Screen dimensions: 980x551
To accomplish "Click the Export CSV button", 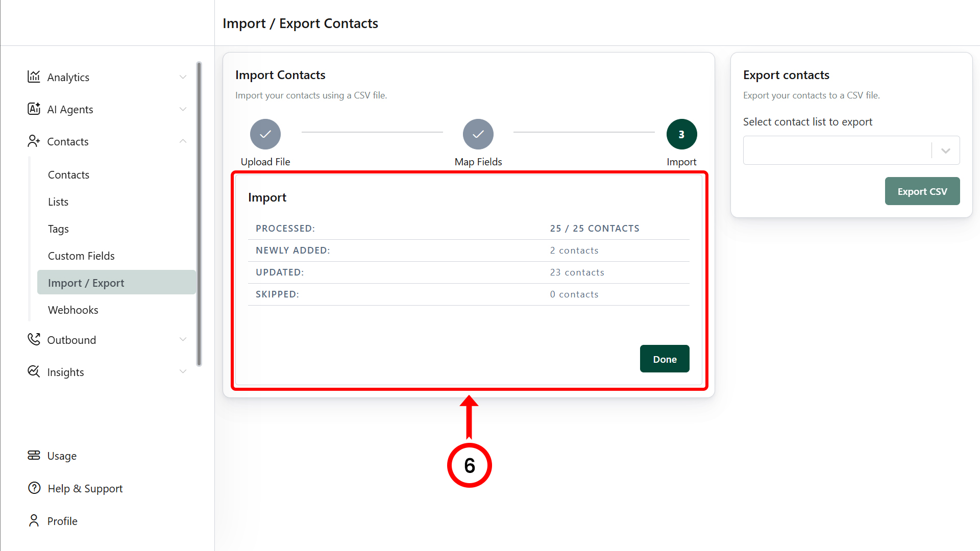I will click(x=922, y=191).
